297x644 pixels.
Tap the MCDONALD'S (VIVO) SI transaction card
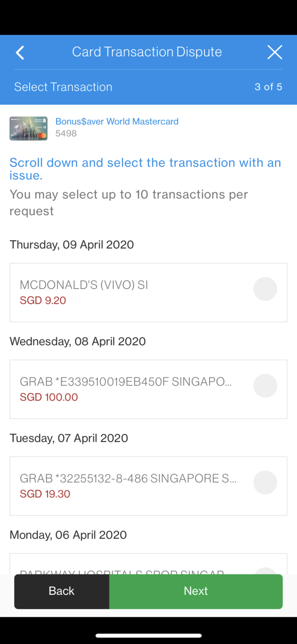click(126, 292)
